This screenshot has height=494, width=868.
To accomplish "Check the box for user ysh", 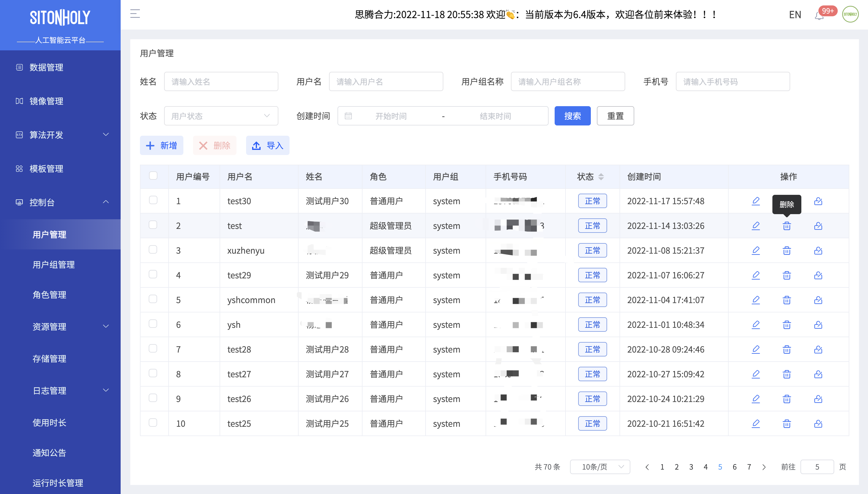I will [x=153, y=324].
